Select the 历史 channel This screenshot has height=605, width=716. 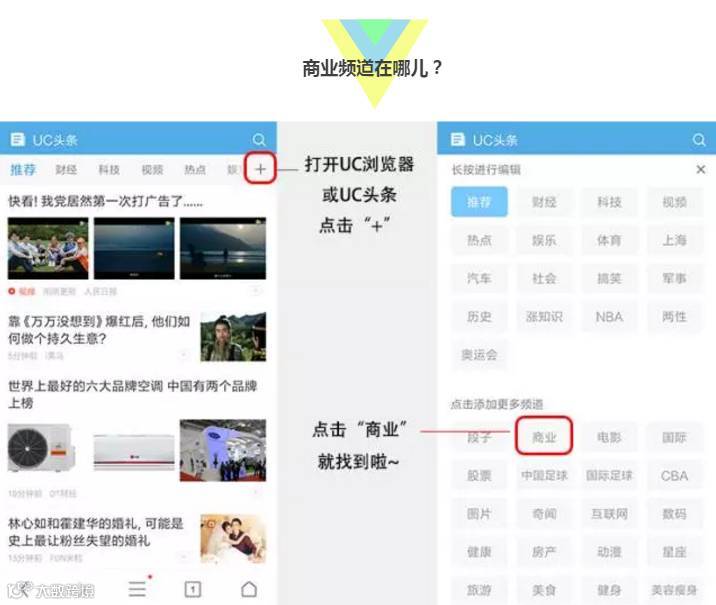pyautogui.click(x=479, y=316)
